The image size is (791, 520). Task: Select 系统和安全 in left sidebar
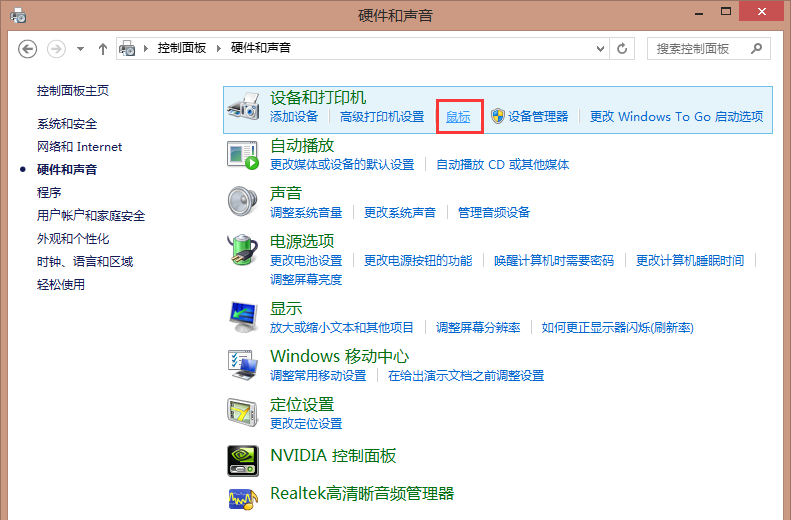pyautogui.click(x=67, y=123)
